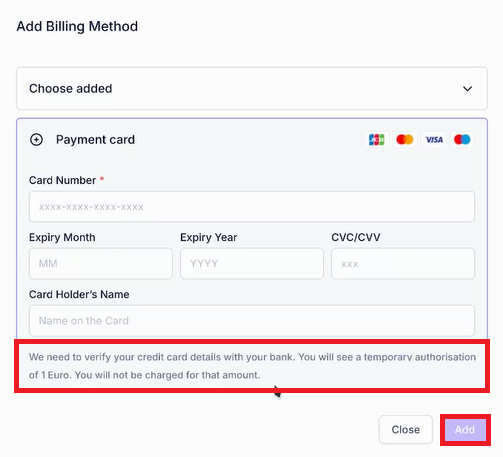
Task: Click the Maestro logo icon
Action: (x=462, y=139)
